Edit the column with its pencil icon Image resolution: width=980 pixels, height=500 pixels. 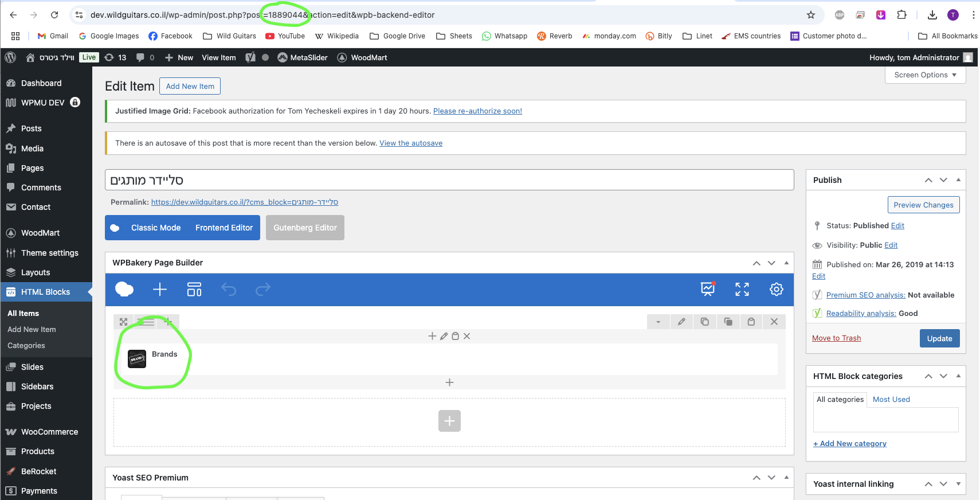pyautogui.click(x=444, y=336)
